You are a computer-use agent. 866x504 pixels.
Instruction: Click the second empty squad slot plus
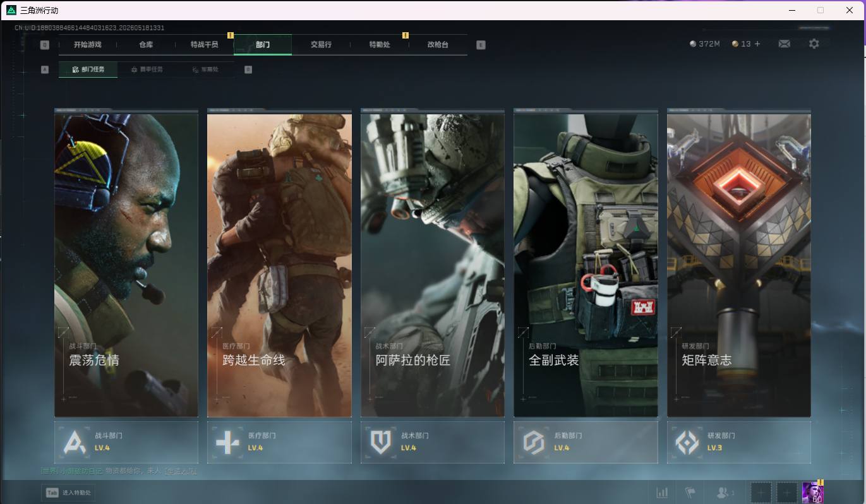pyautogui.click(x=786, y=493)
